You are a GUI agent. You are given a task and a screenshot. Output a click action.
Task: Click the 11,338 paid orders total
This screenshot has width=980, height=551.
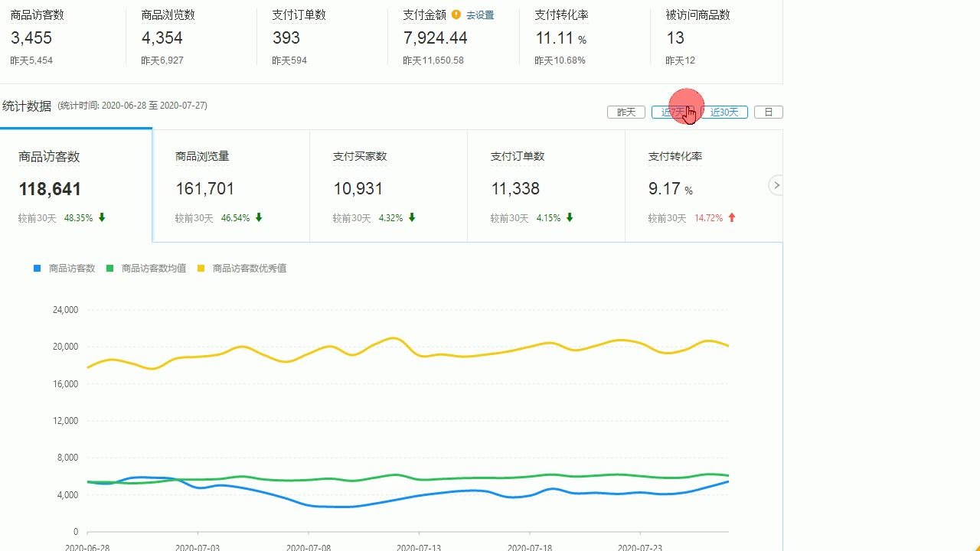[x=515, y=189]
